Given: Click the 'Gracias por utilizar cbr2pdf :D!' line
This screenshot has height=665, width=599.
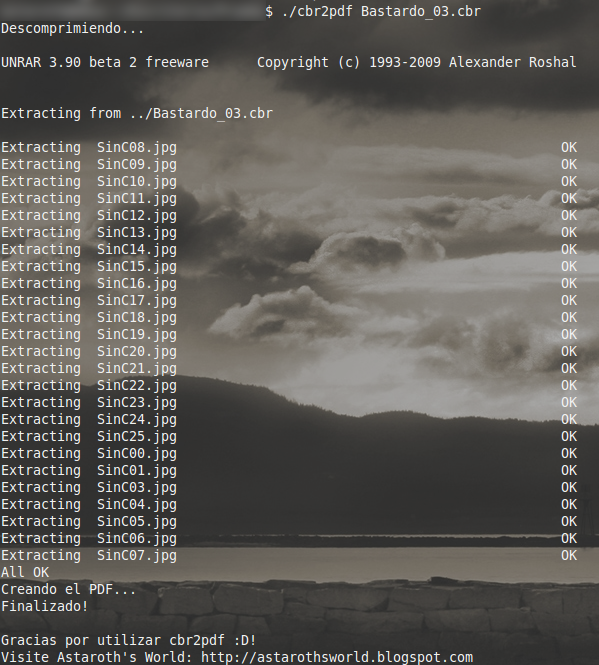Looking at the screenshot, I should 129,640.
